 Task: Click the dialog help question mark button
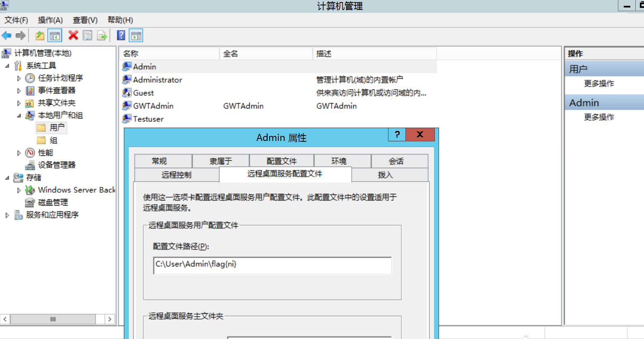[x=397, y=134]
